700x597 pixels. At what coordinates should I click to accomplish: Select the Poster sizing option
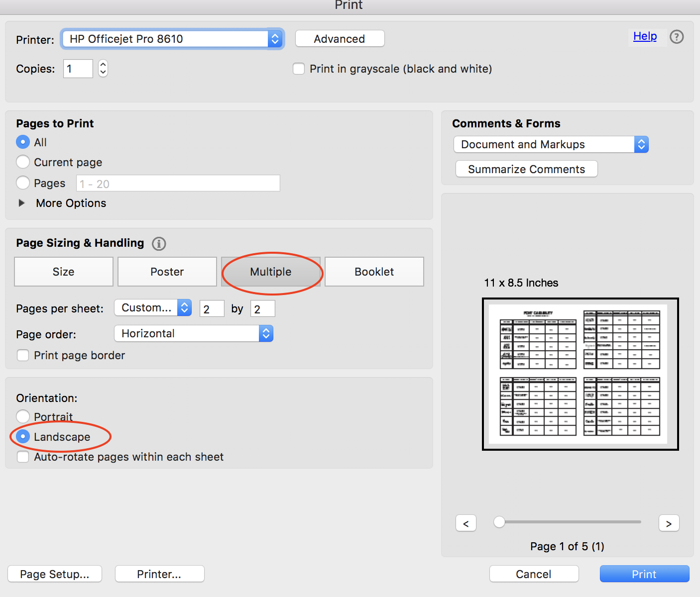click(167, 272)
